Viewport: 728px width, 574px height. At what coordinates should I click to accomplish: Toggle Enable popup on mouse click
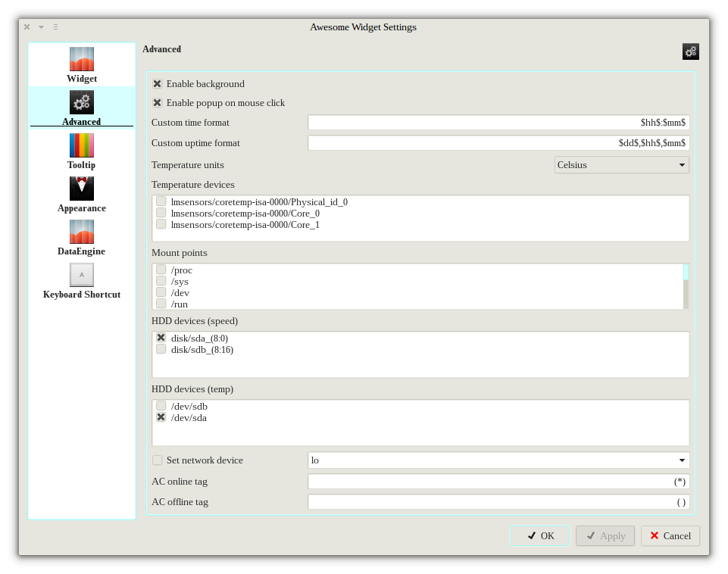pos(158,103)
